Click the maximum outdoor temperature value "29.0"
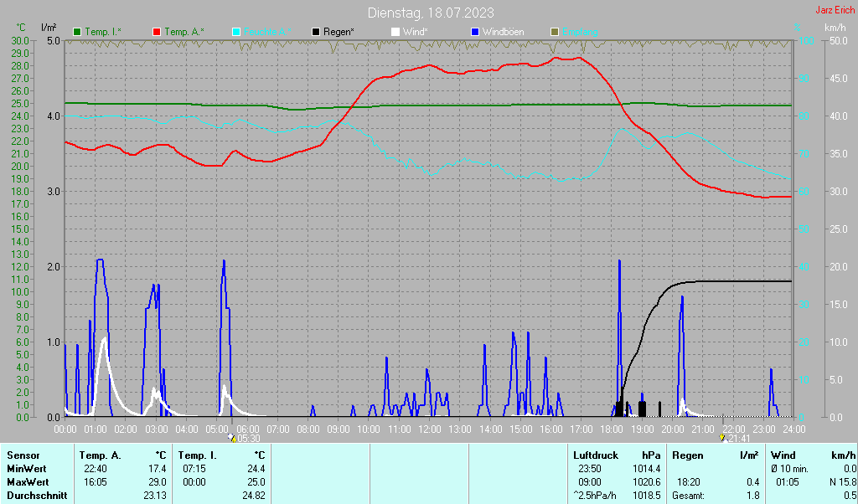This screenshot has height=504, width=858. [157, 483]
